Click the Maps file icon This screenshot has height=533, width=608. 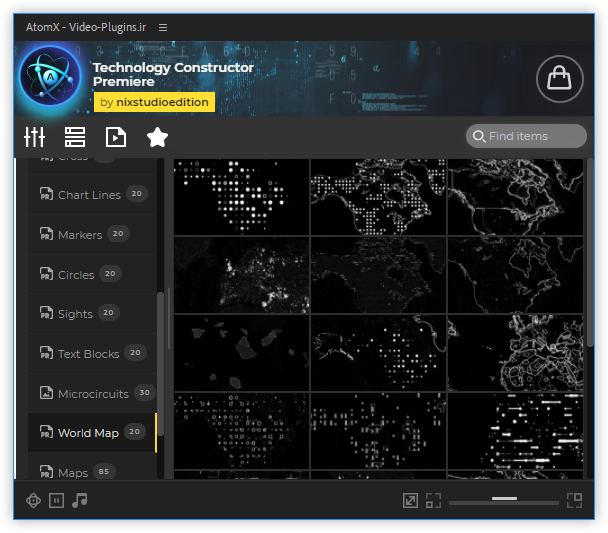click(x=46, y=471)
